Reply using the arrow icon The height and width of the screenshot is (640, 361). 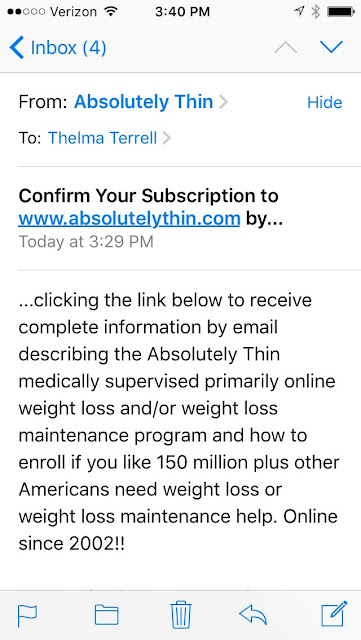click(253, 615)
